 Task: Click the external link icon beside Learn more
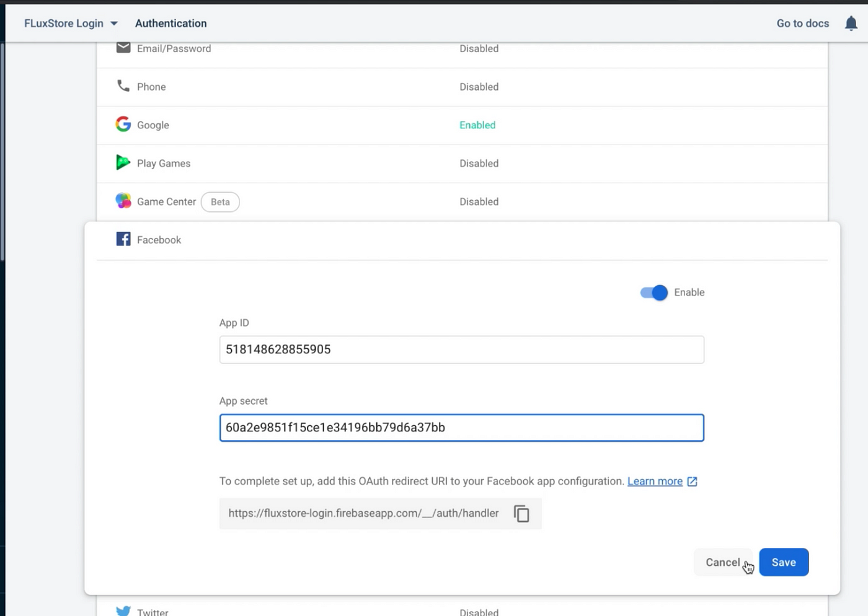tap(693, 482)
